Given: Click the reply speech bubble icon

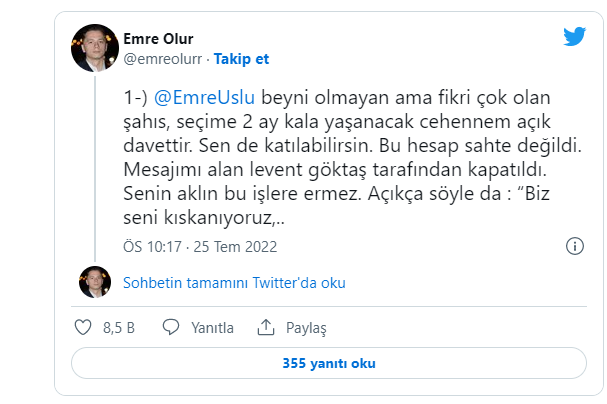Looking at the screenshot, I should pos(171,327).
